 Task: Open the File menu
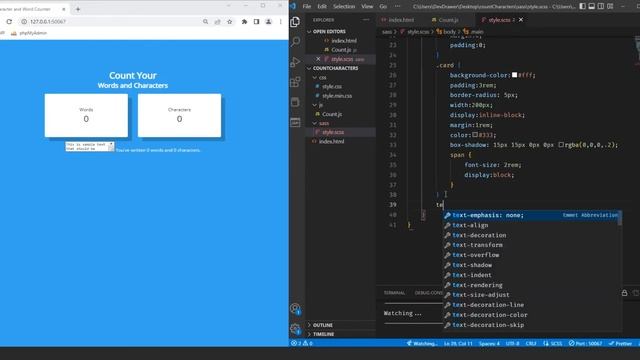(x=307, y=6)
